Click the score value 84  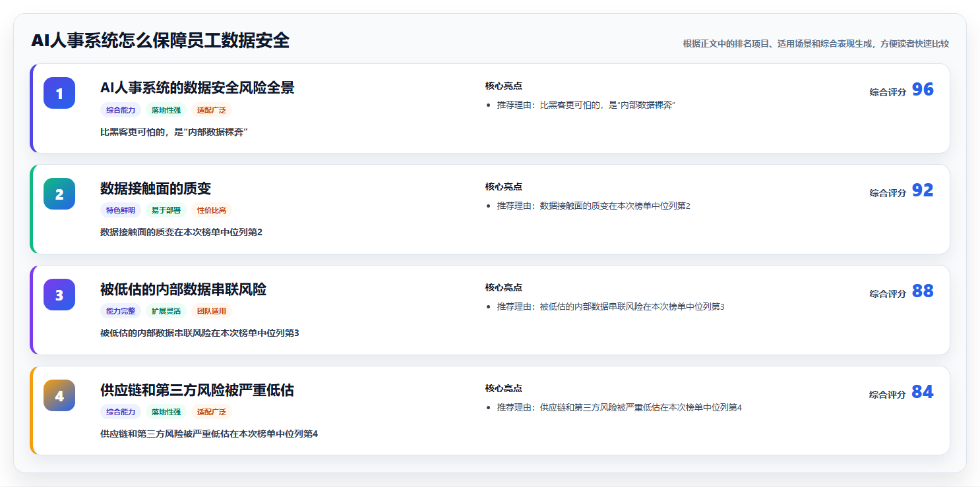click(x=923, y=392)
